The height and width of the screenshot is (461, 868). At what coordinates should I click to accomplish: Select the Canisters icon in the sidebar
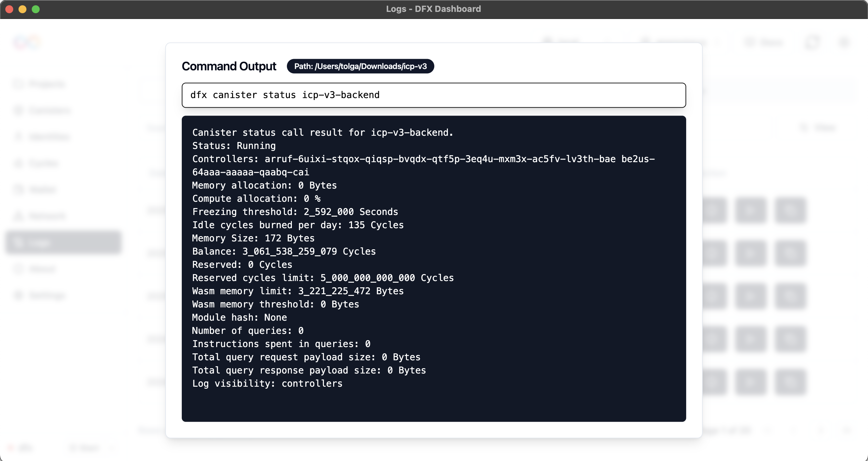(x=19, y=110)
